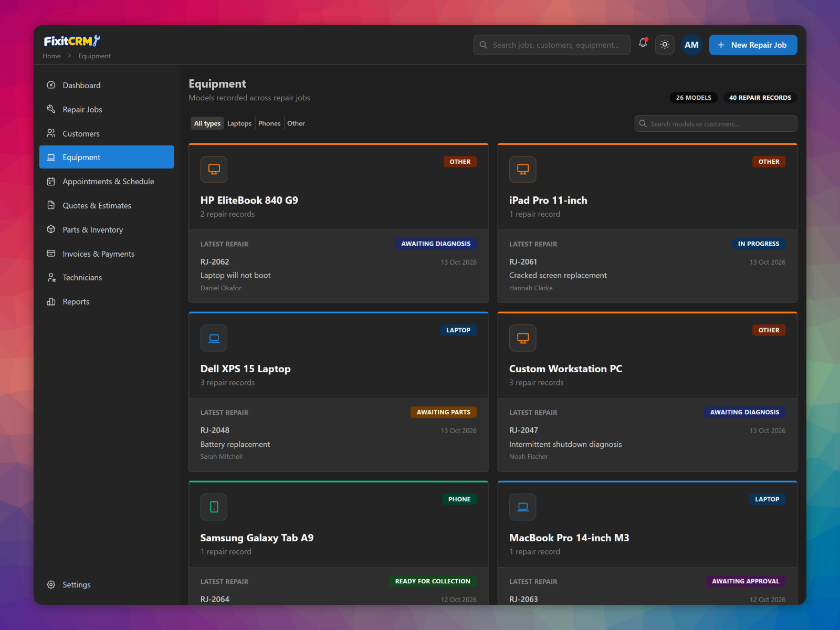Open repair job RJ-2047
This screenshot has height=630, width=840.
coord(523,430)
